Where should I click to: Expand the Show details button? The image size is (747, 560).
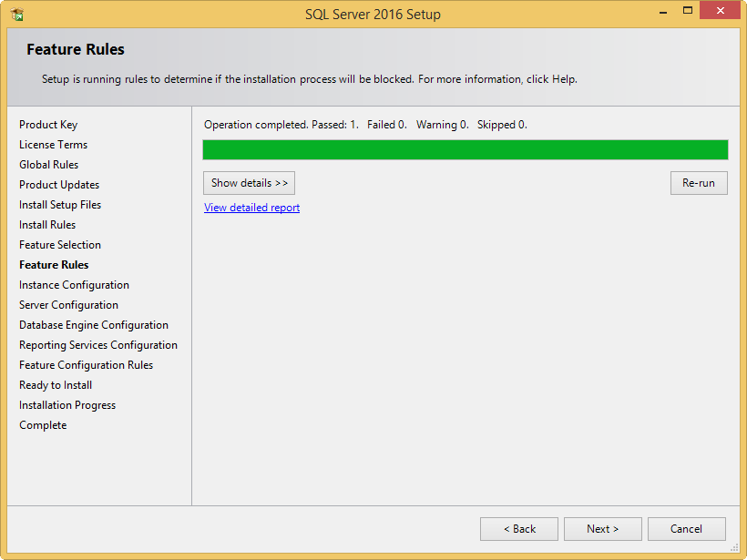point(250,183)
